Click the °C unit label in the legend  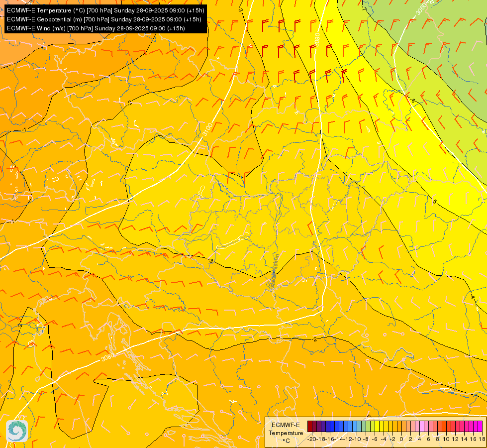pyautogui.click(x=286, y=441)
